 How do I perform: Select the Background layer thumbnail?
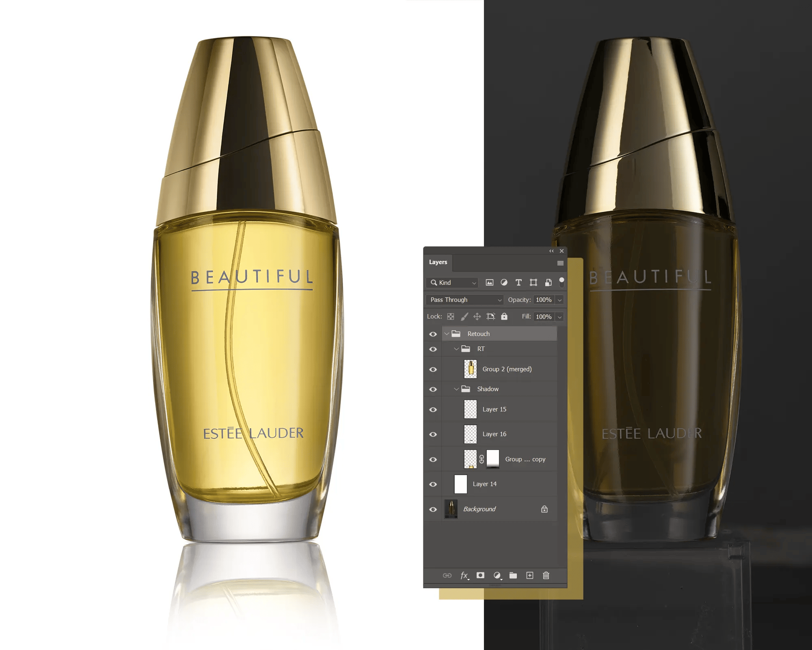[451, 509]
